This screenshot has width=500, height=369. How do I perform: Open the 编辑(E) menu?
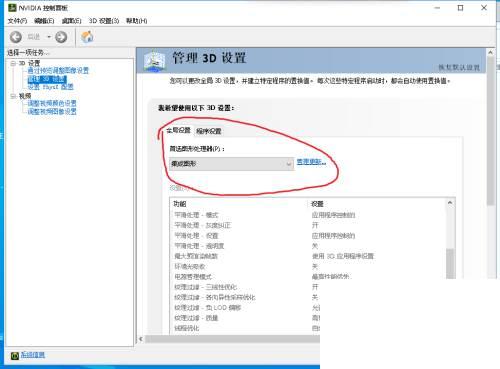(x=44, y=21)
